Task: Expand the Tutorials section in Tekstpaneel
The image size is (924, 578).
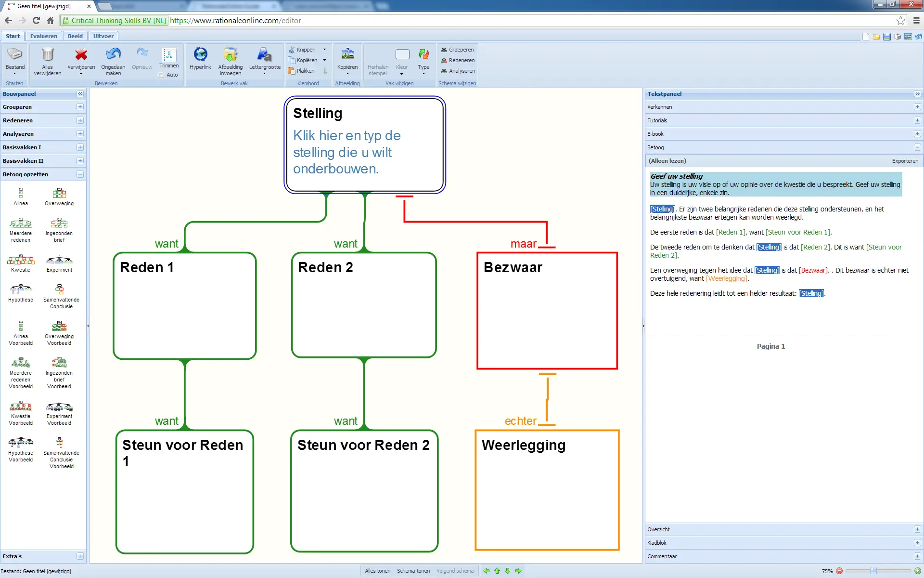Action: 917,120
